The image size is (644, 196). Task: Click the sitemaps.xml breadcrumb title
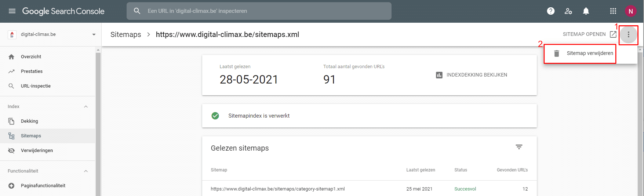228,34
